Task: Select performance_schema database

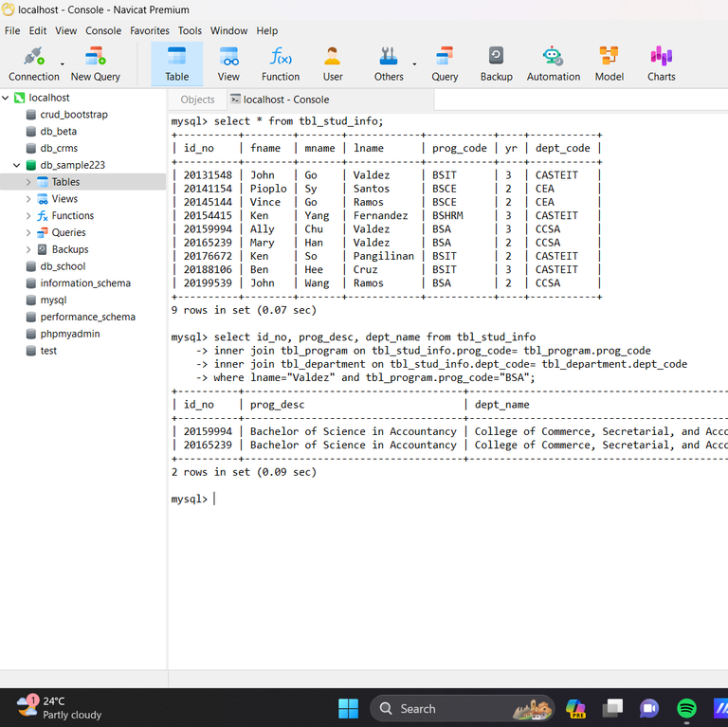Action: (x=87, y=317)
